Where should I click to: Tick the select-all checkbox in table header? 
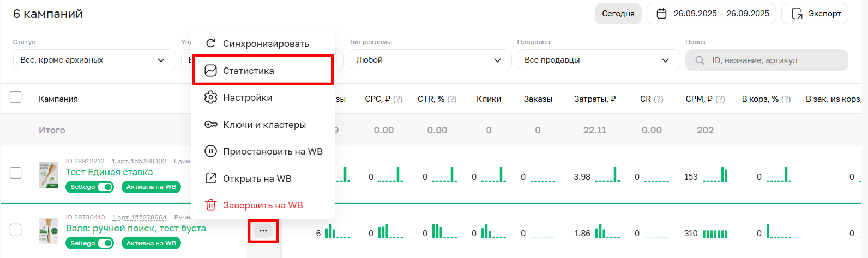click(x=16, y=97)
